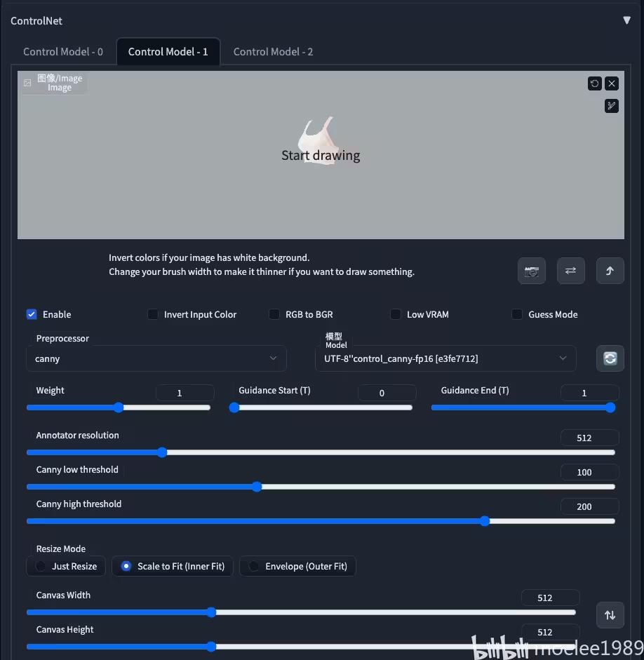Turn on Low VRAM checkbox
Image resolution: width=644 pixels, height=660 pixels.
tap(395, 314)
